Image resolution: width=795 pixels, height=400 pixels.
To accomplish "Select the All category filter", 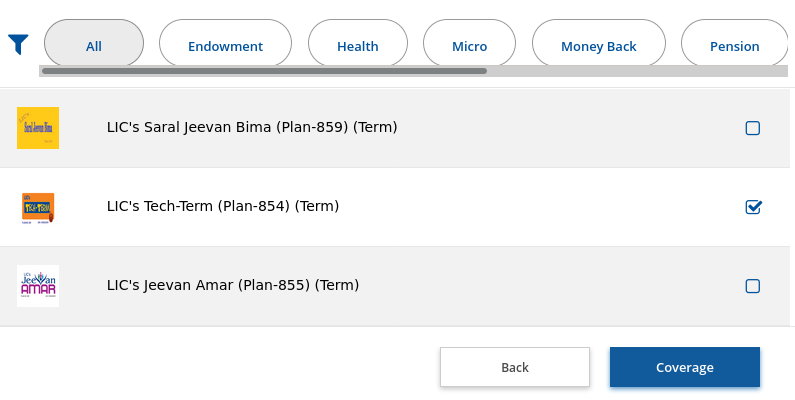I will pyautogui.click(x=94, y=44).
